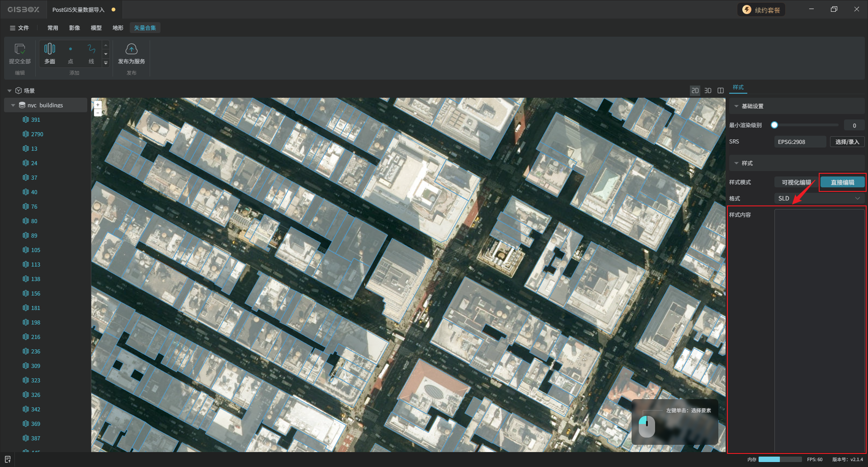Open the log icon in the bottom-left status bar

[x=8, y=459]
